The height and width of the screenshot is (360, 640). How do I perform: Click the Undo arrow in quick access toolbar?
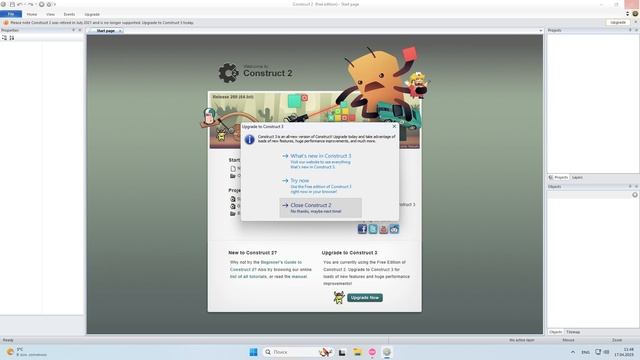pos(19,4)
